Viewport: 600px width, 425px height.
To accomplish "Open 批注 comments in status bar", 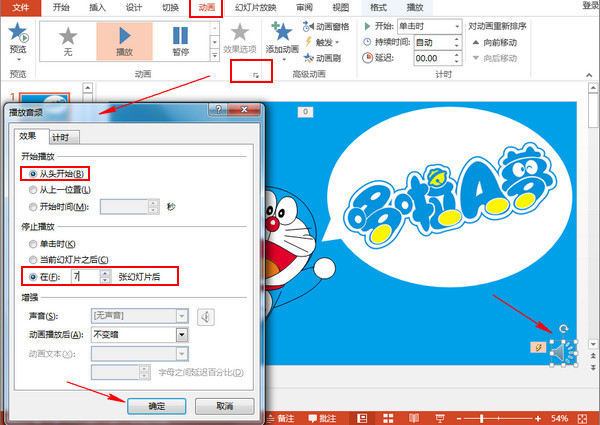I will pyautogui.click(x=323, y=418).
